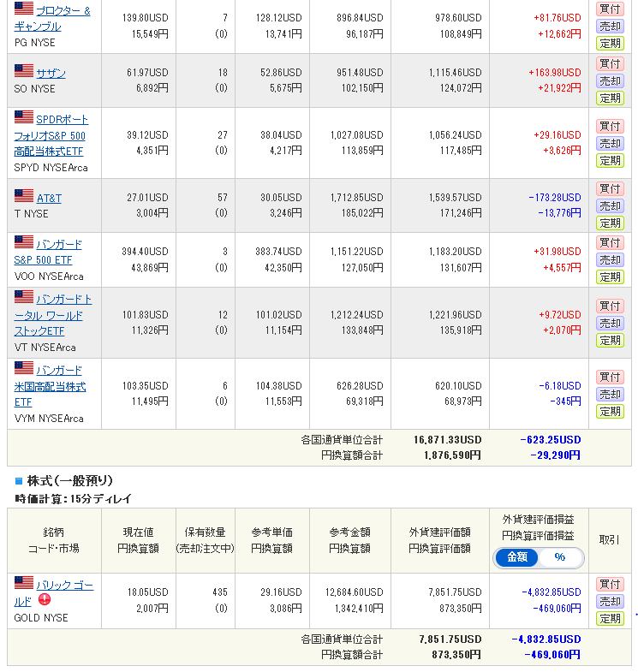
Task: Click 売却 button for VT
Action: tap(610, 323)
